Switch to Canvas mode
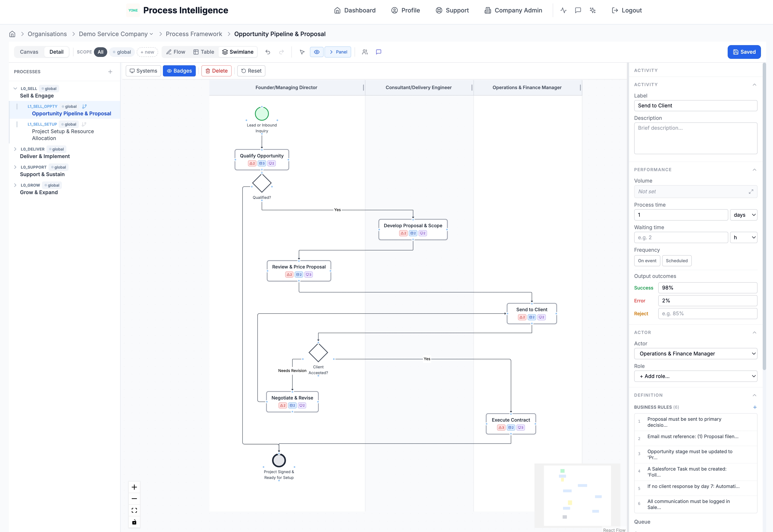The height and width of the screenshot is (532, 773). pyautogui.click(x=29, y=52)
